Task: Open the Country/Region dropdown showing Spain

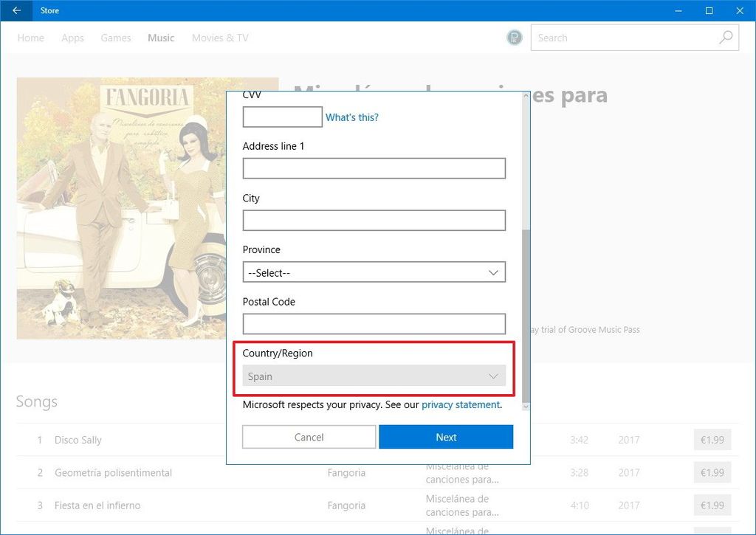Action: coord(374,376)
